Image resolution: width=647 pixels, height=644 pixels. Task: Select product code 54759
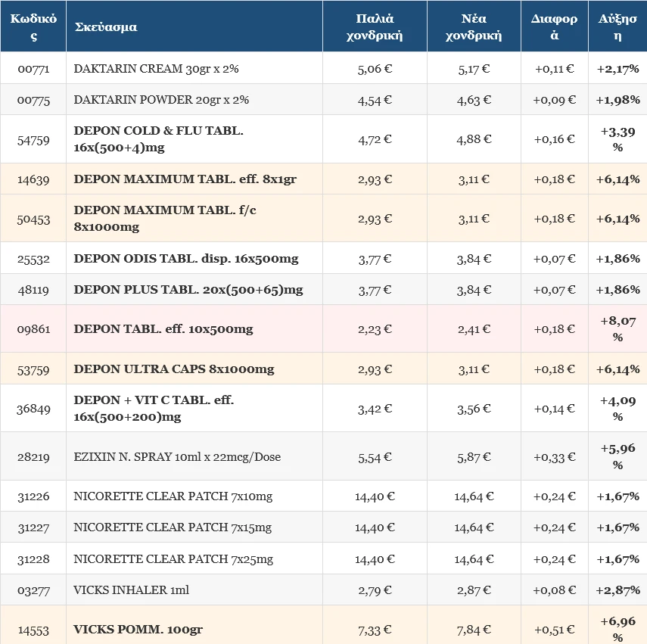click(x=33, y=140)
